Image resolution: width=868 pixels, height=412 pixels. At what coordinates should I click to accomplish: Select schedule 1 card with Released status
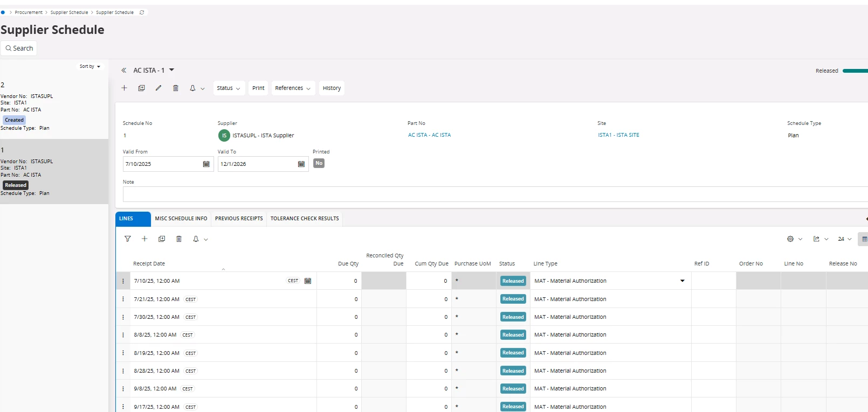coord(54,171)
